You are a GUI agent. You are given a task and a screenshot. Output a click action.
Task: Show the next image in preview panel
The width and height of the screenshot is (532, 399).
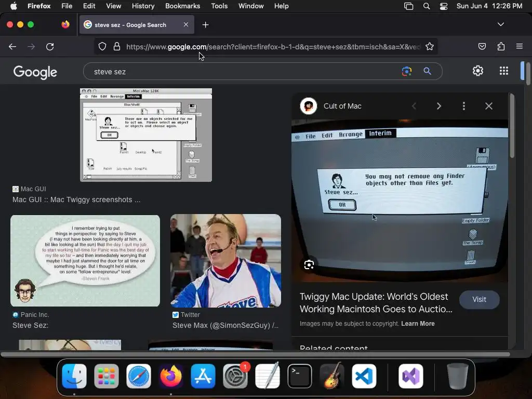coord(438,106)
